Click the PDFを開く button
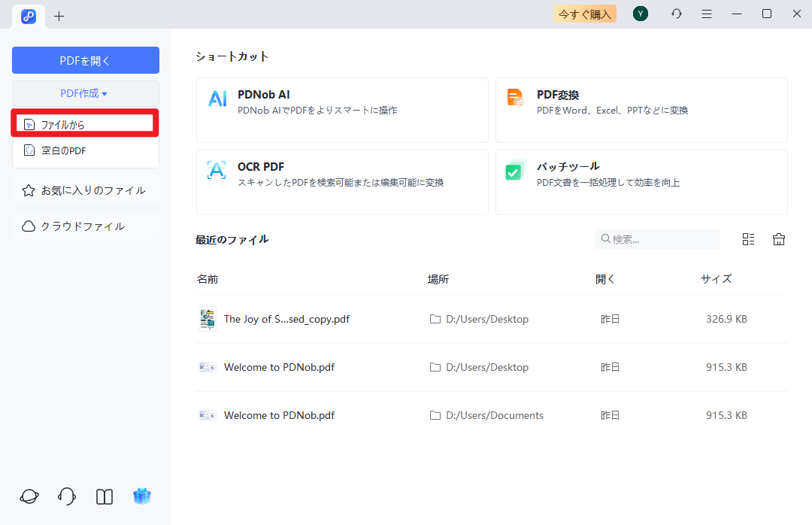This screenshot has height=525, width=812. tap(85, 59)
